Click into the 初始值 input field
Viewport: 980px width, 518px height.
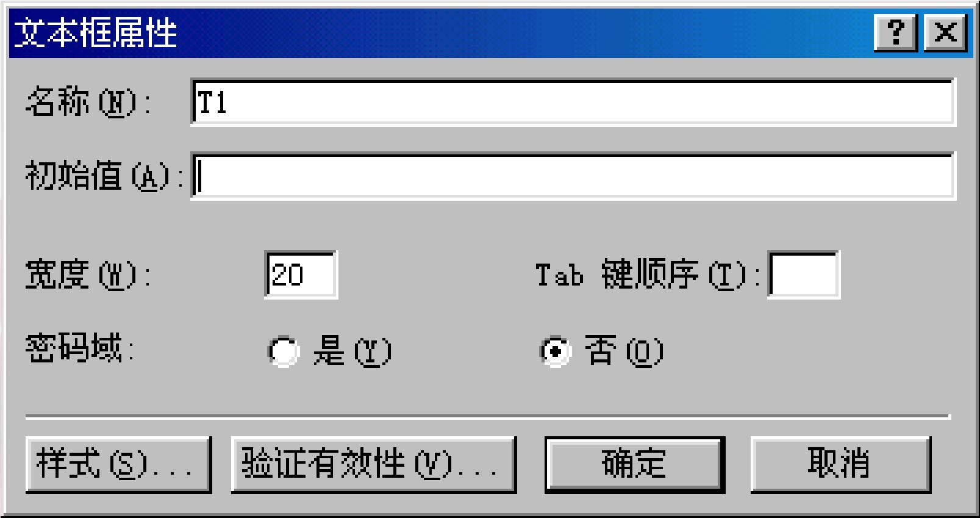click(573, 176)
